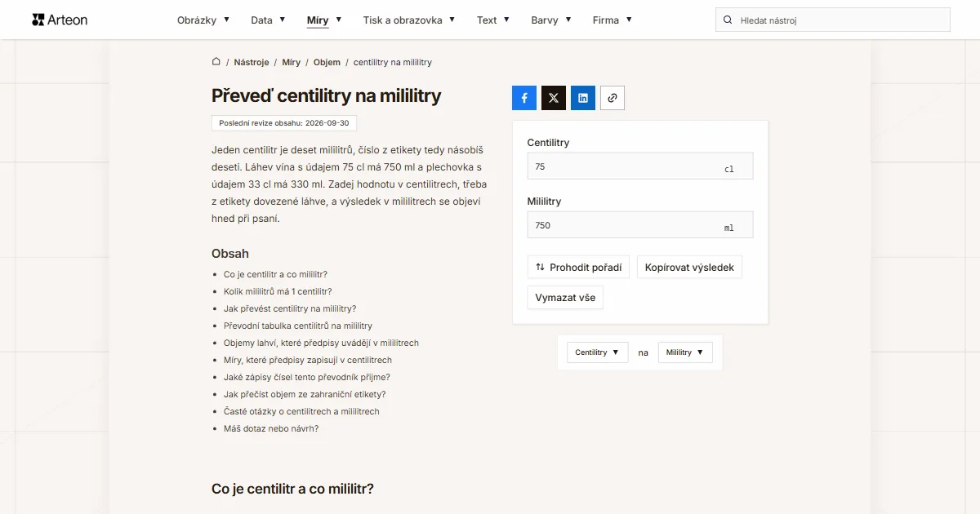Open the Text menu
The height and width of the screenshot is (514, 980).
[x=493, y=20]
